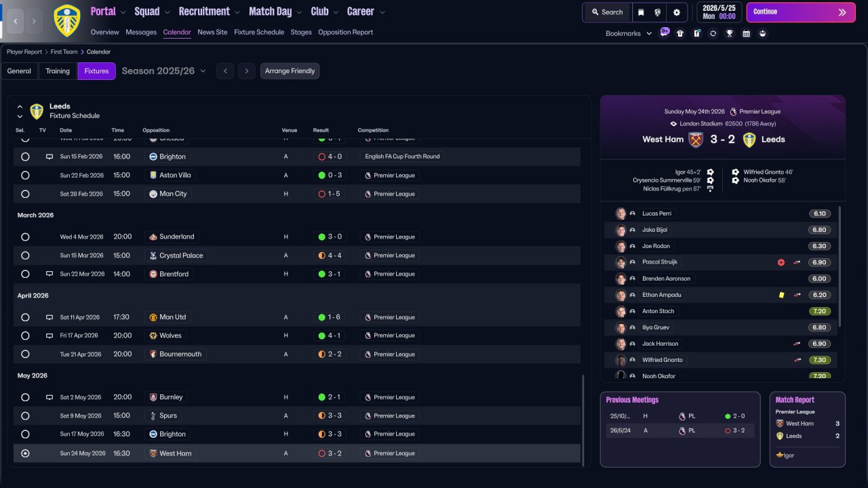Click Ethan Ampadu's yellow card icon
The height and width of the screenshot is (488, 868).
[x=781, y=295]
